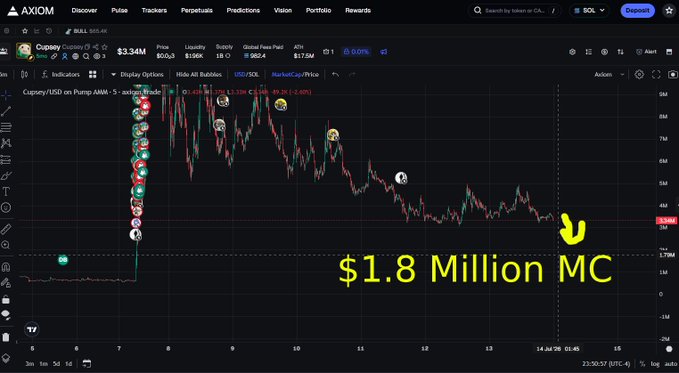Viewport: 679px width, 373px height.
Task: Open watchlist star in top right
Action: coord(669,10)
